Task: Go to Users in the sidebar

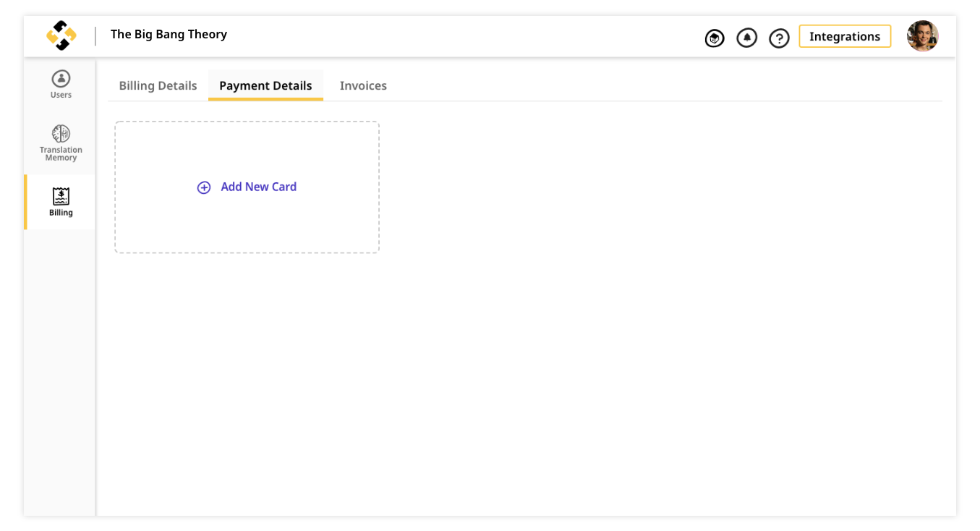Action: click(61, 85)
